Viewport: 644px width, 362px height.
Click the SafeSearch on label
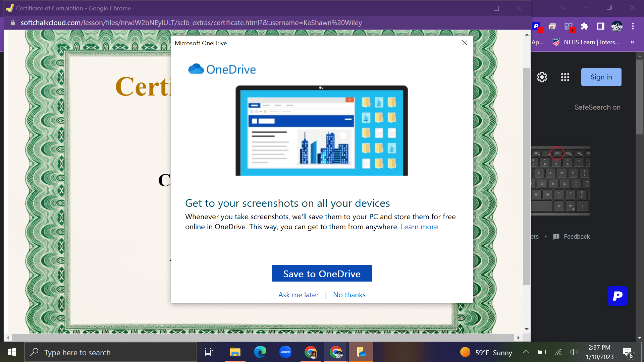tap(597, 107)
